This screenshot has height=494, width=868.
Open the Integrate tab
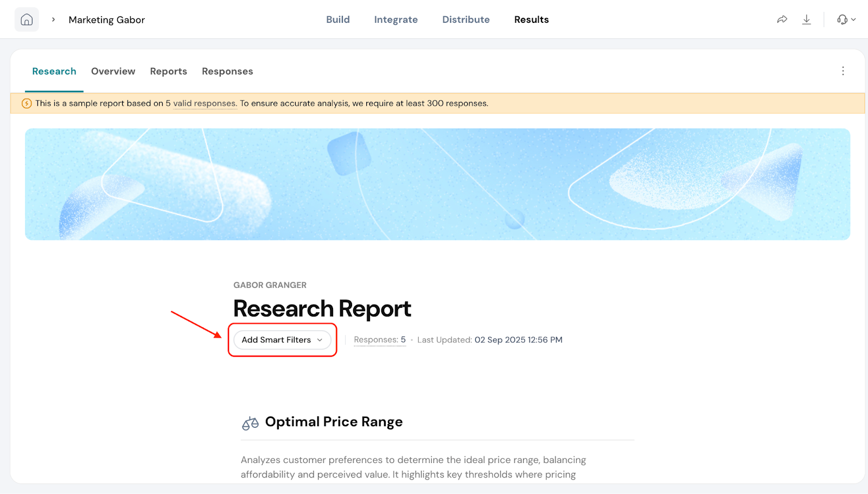[x=395, y=20]
